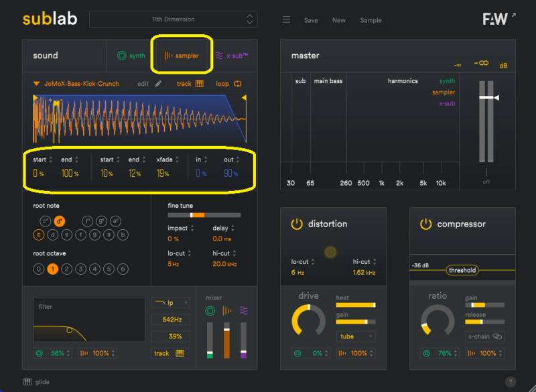This screenshot has width=536, height=392.
Task: Switch to the x-sub tab
Action: 231,56
